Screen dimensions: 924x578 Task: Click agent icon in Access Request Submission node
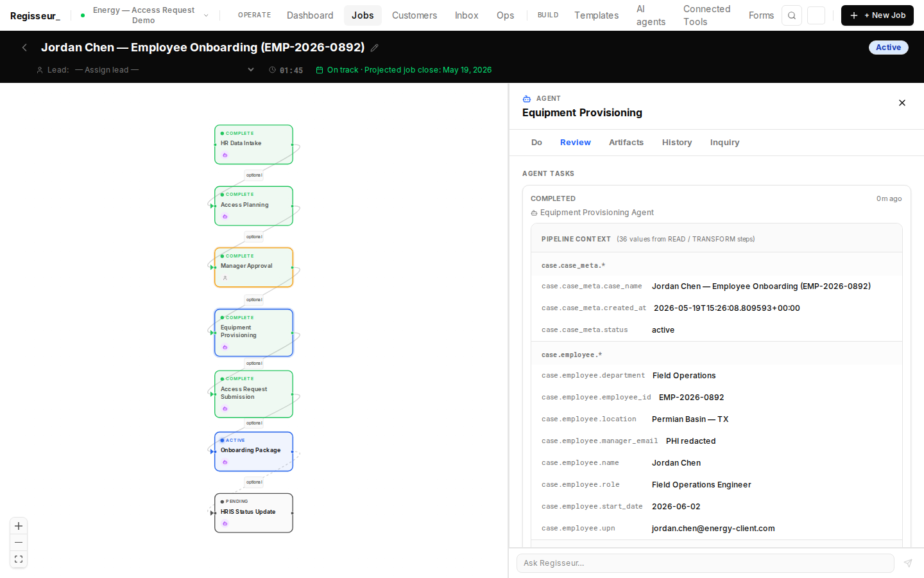[225, 408]
